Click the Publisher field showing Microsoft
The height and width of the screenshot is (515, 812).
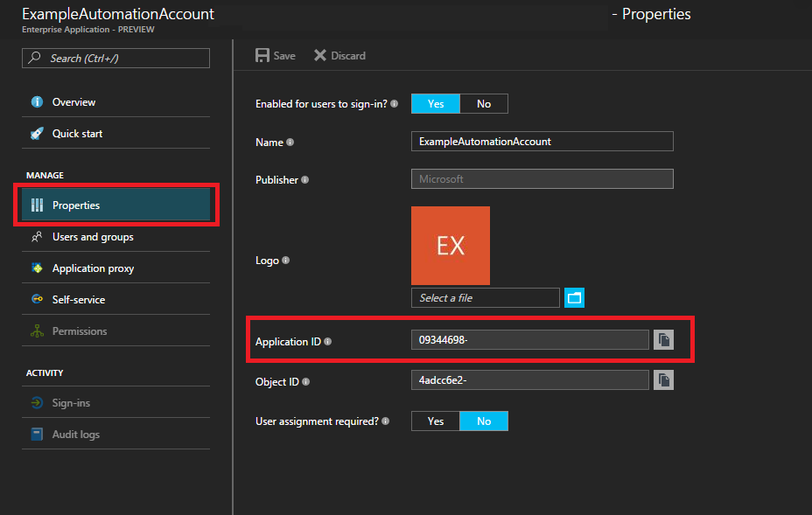coord(542,179)
